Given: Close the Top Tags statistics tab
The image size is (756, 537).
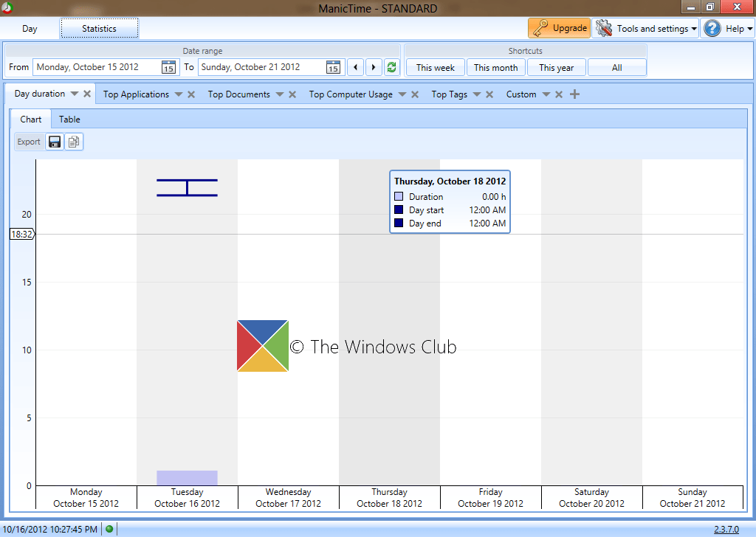Looking at the screenshot, I should tap(488, 94).
